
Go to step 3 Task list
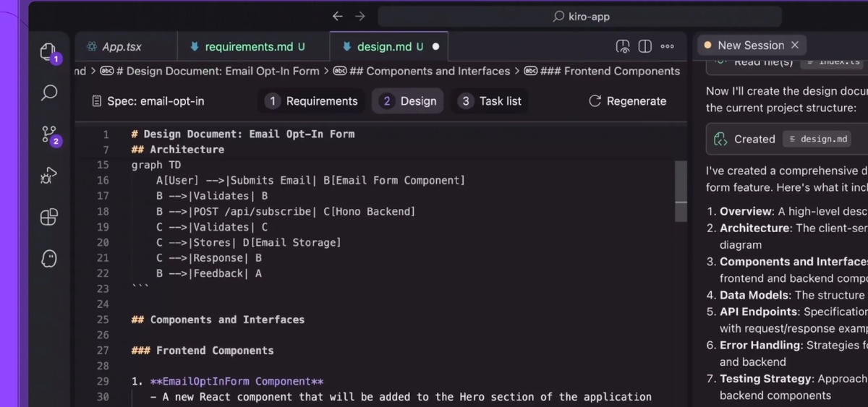(491, 101)
